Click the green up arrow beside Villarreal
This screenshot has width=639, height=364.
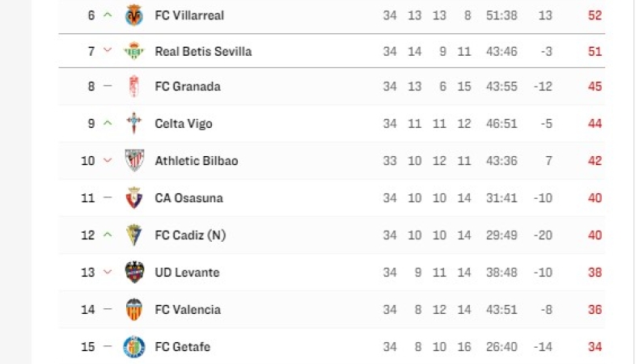[x=108, y=15]
